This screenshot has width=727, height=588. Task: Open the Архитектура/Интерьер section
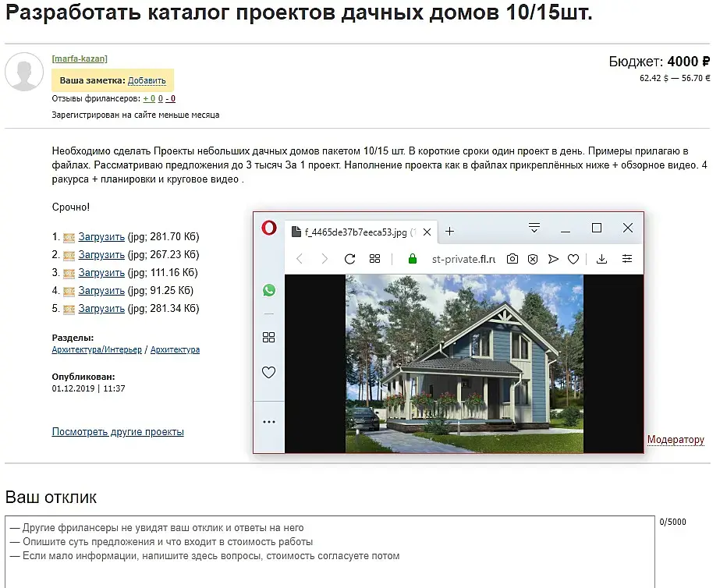point(97,350)
